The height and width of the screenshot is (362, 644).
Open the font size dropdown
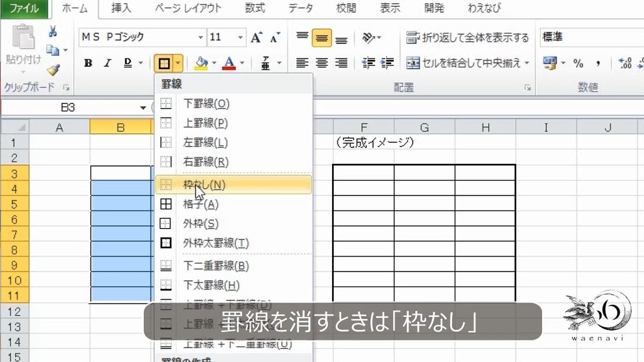239,38
